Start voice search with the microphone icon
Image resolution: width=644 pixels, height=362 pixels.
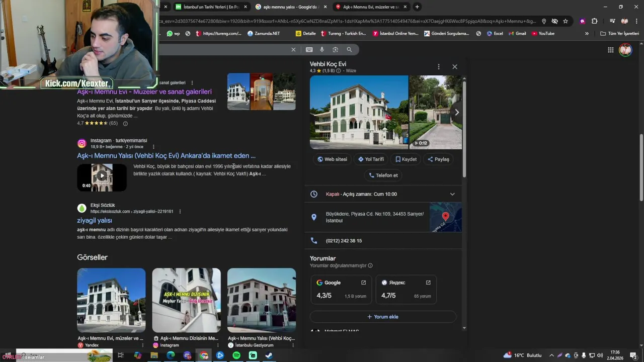click(322, 49)
